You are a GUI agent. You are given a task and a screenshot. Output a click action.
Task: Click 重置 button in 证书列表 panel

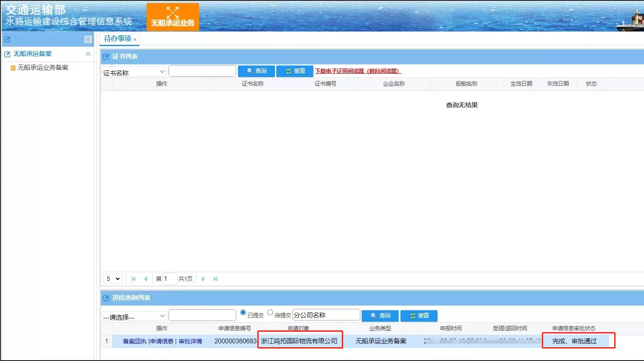point(295,71)
